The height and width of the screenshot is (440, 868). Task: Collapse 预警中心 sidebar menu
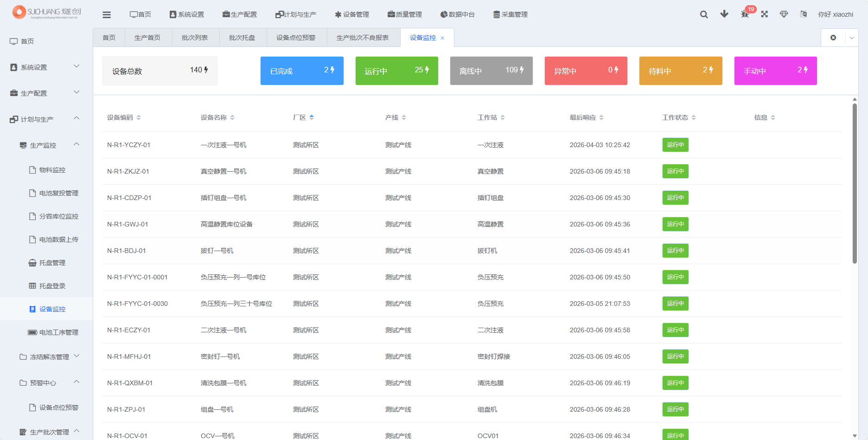[x=46, y=383]
